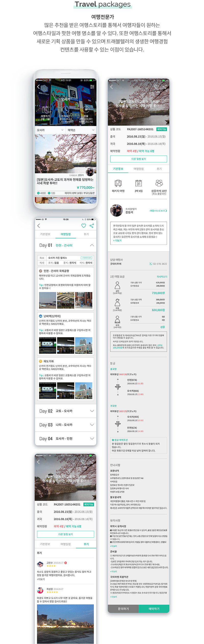Collapse the Day 01 인천 - 간사이 section
This screenshot has height=644, width=204.
pos(92,245)
